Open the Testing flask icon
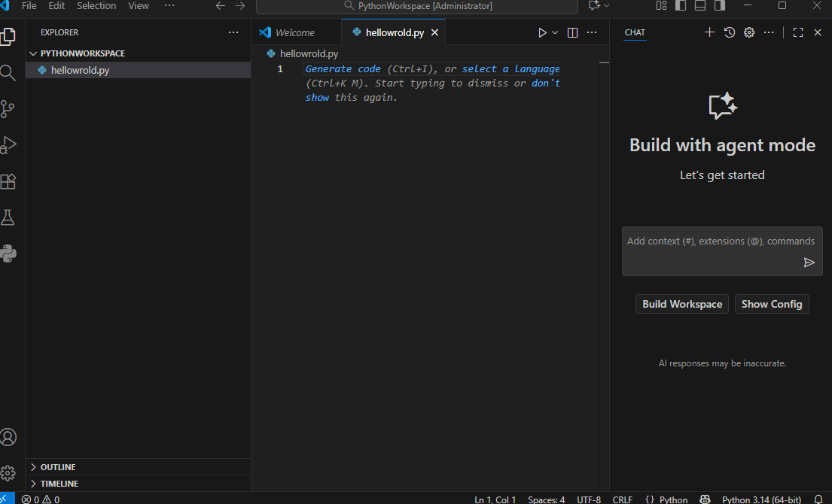The height and width of the screenshot is (504, 832). pyautogui.click(x=8, y=217)
